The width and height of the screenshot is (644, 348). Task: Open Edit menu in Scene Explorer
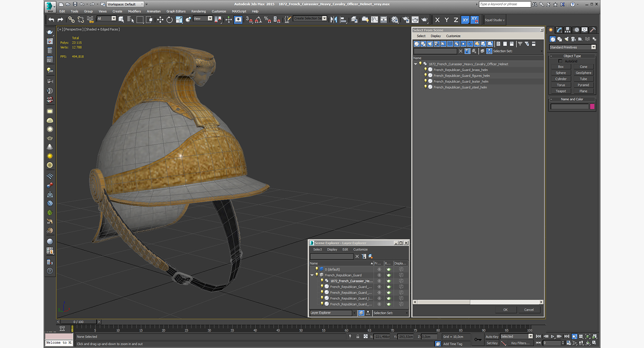click(345, 250)
